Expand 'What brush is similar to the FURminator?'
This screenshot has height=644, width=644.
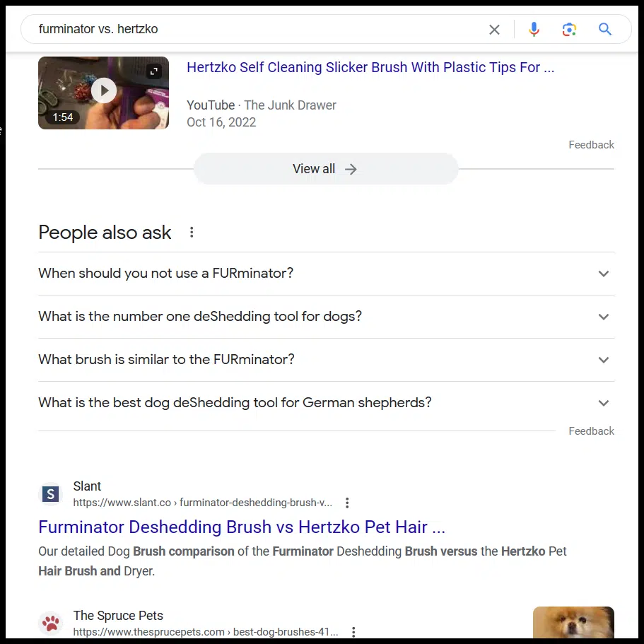pos(603,360)
